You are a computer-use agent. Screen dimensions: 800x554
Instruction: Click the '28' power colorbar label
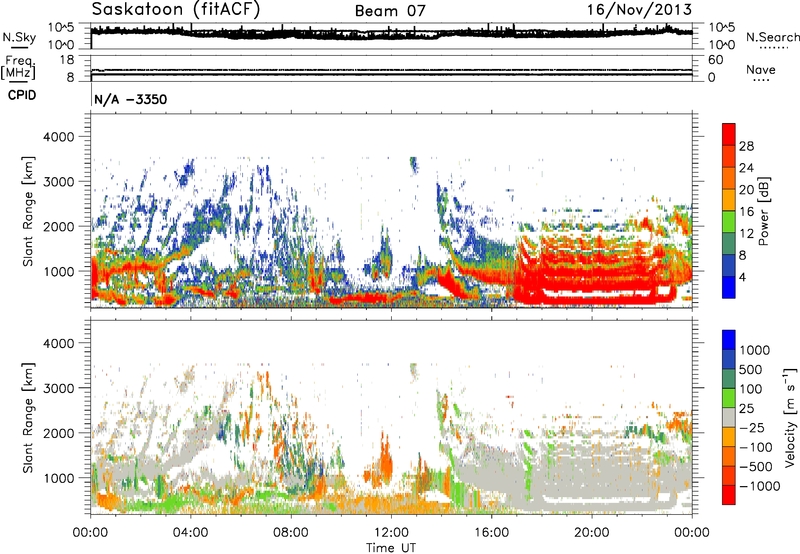[x=746, y=146]
